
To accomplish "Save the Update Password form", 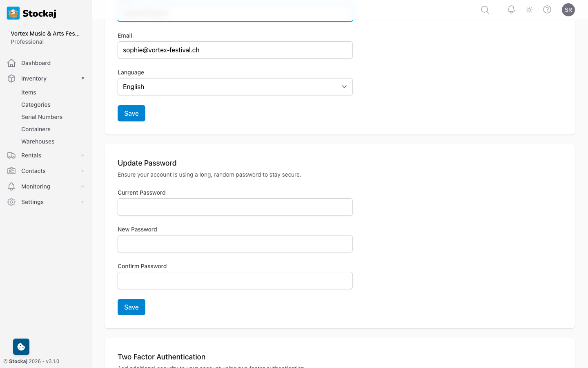I will coord(131,307).
